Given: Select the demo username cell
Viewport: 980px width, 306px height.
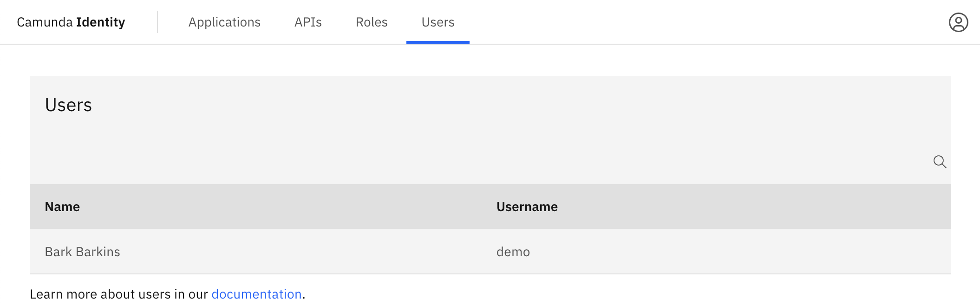Looking at the screenshot, I should coord(513,252).
